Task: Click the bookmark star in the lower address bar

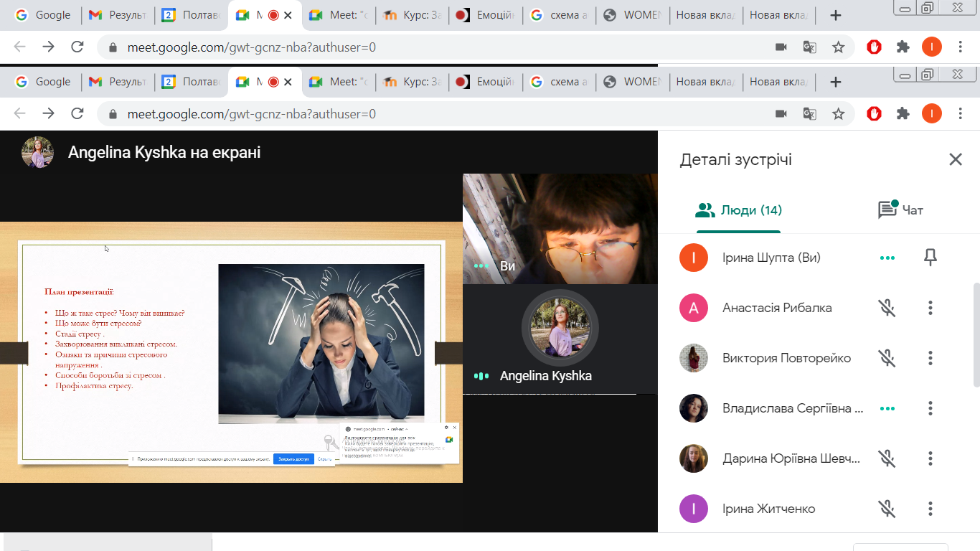Action: (838, 113)
